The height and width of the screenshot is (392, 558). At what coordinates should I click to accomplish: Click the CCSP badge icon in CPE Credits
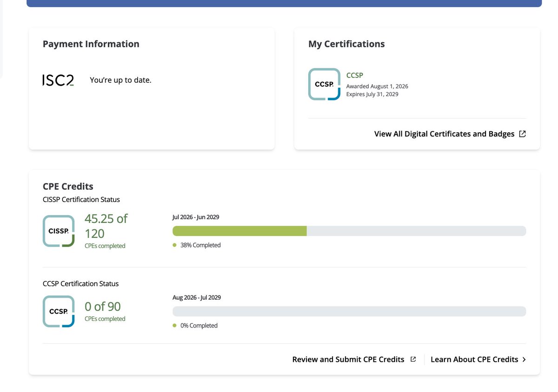(x=59, y=311)
